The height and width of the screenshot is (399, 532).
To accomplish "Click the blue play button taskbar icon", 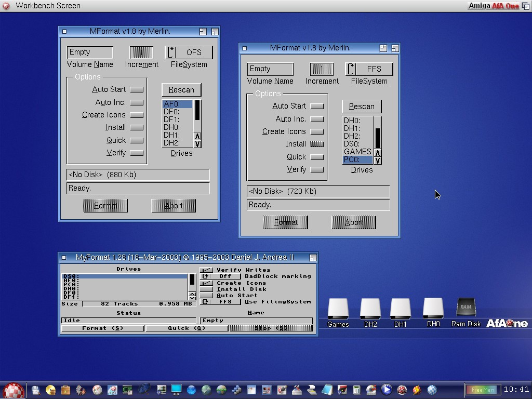I will tap(386, 390).
